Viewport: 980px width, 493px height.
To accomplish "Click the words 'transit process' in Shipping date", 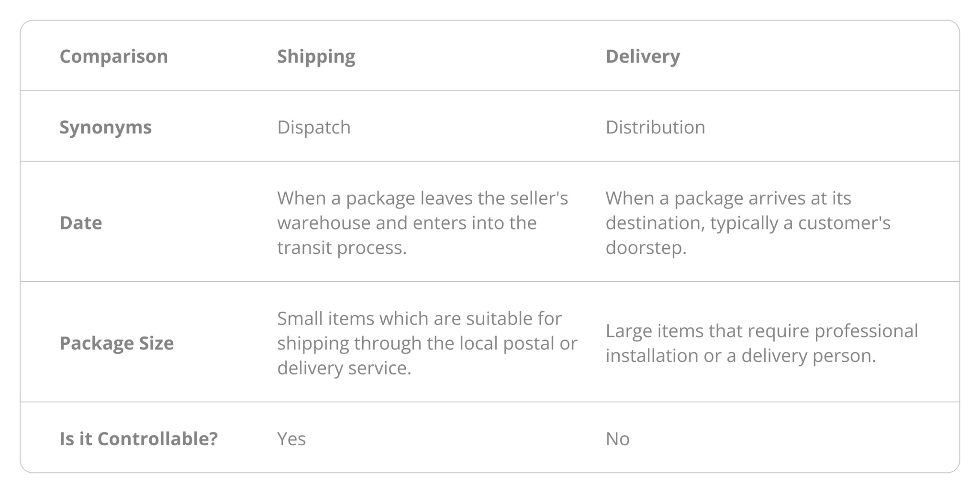I will (x=341, y=248).
